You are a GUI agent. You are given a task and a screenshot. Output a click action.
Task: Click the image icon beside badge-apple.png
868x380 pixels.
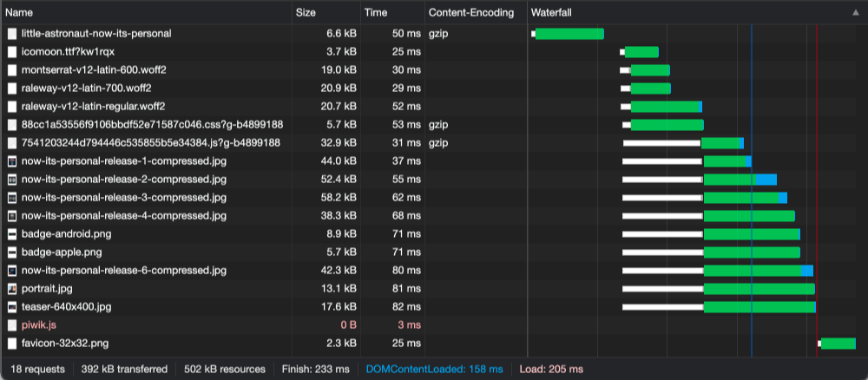(12, 252)
